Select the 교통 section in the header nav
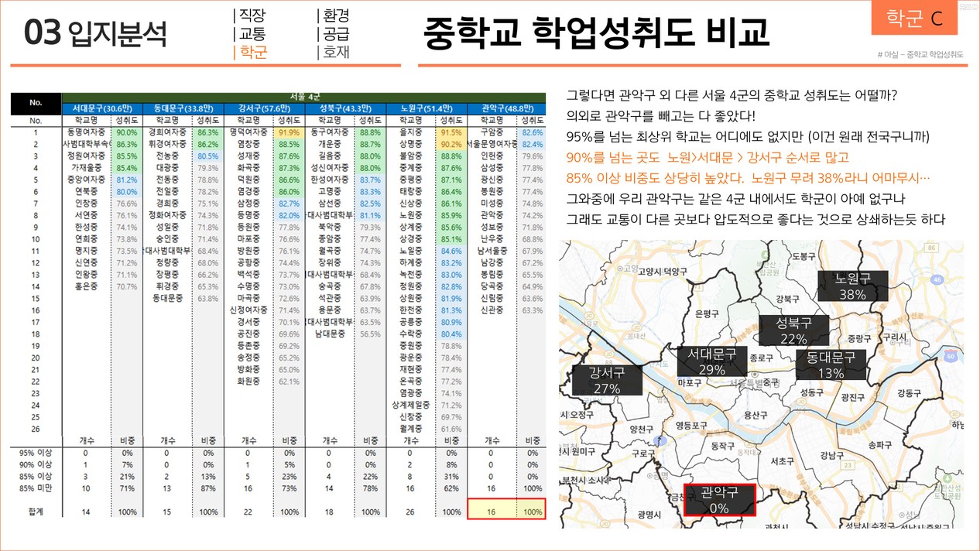The width and height of the screenshot is (980, 551). click(x=252, y=34)
